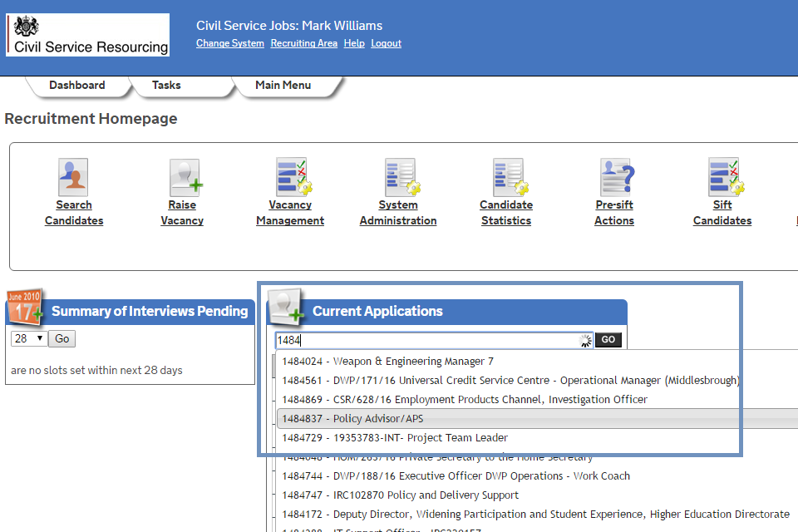The width and height of the screenshot is (798, 532).
Task: Open the Raise Vacancy icon
Action: [183, 177]
